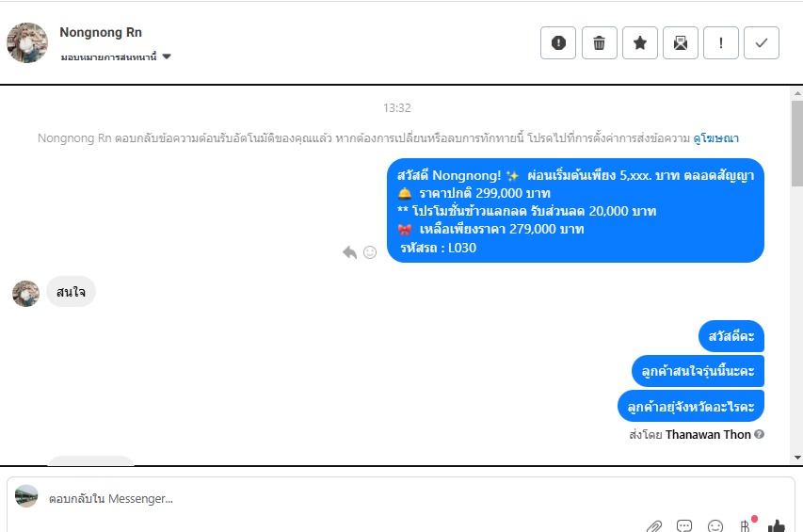Star this conversation as follow up
Image resolution: width=803 pixels, height=532 pixels.
[x=639, y=43]
